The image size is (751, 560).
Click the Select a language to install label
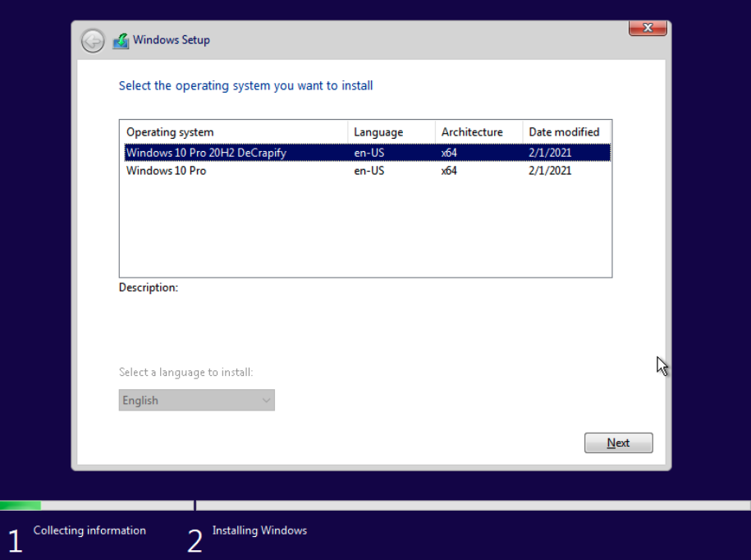[x=185, y=372]
